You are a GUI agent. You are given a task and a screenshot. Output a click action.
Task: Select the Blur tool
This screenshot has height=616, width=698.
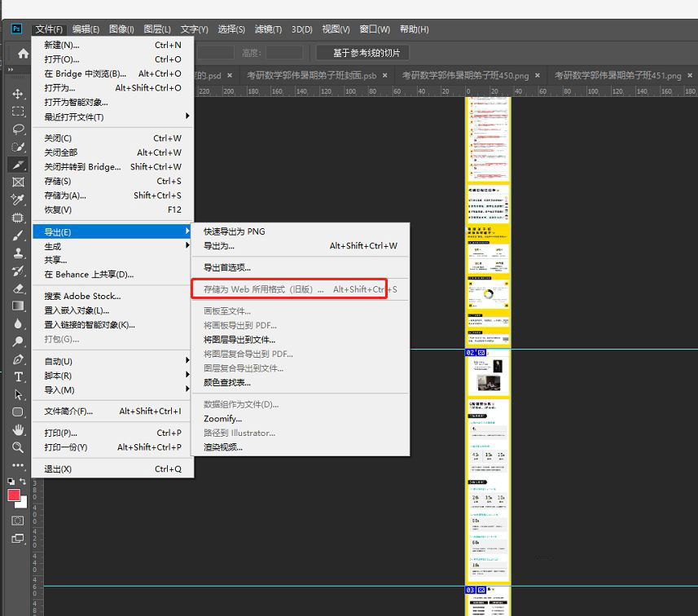(18, 323)
